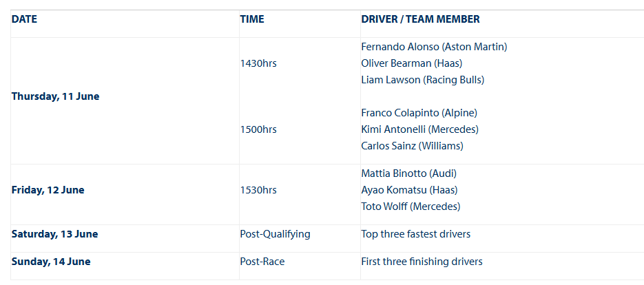
Task: Click Franco Colapinto (Alpine) entry
Action: coord(419,113)
